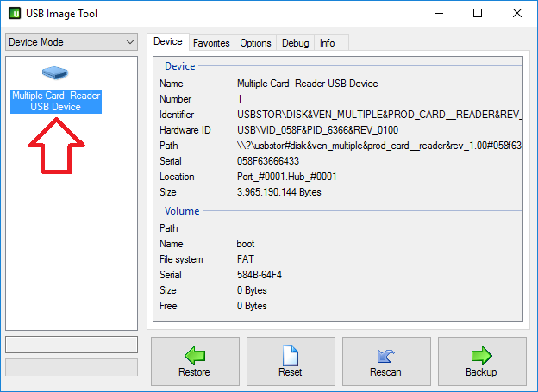The width and height of the screenshot is (538, 392).
Task: Select Multiple Card Reader USB Device entry
Action: pyautogui.click(x=56, y=101)
